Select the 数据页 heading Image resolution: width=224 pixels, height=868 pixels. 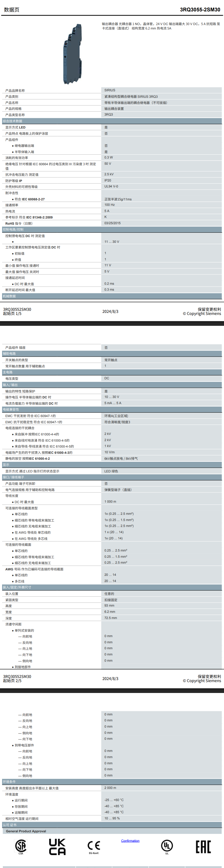click(11, 10)
